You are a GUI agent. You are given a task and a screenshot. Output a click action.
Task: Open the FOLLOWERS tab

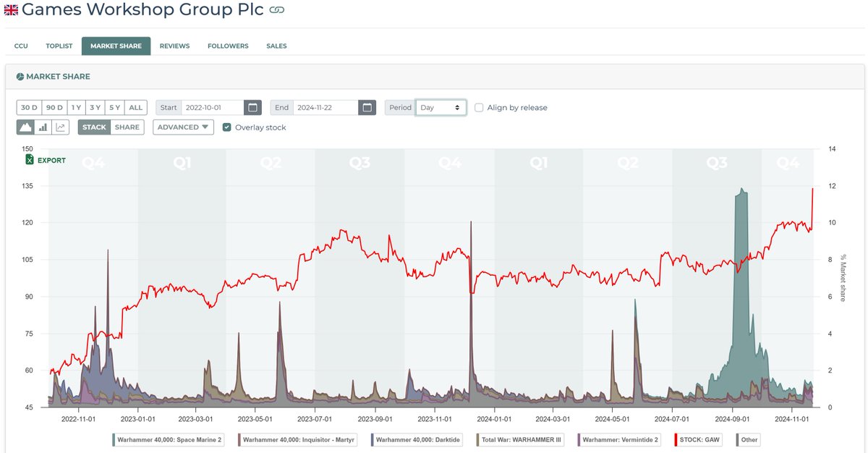[228, 46]
